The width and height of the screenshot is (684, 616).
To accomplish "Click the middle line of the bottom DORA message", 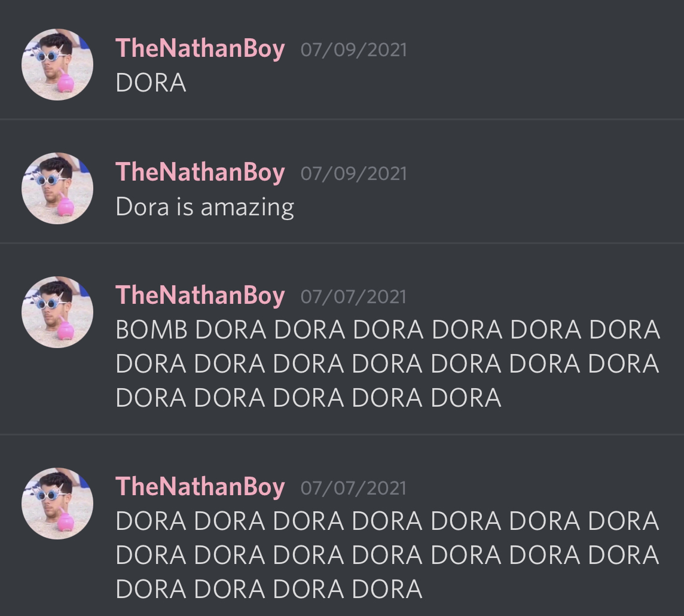I will tap(387, 556).
